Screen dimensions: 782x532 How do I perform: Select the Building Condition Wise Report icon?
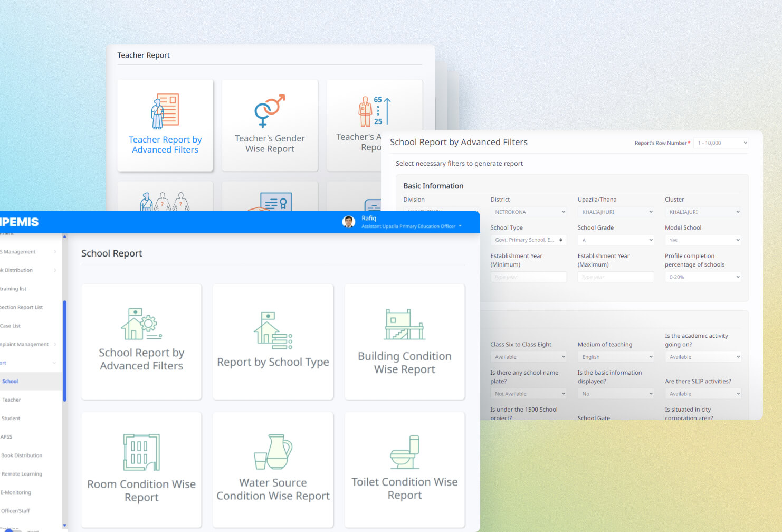tap(404, 325)
